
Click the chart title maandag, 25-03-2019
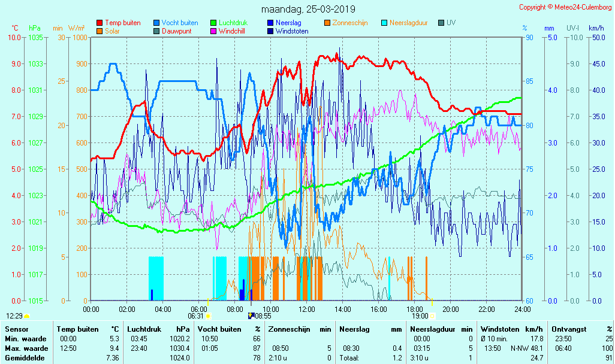[x=308, y=9]
